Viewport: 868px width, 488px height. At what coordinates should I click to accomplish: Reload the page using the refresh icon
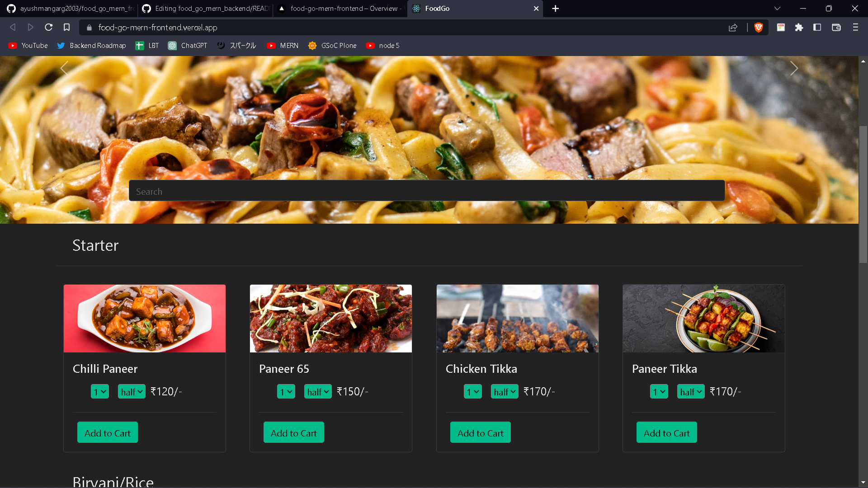(x=48, y=28)
